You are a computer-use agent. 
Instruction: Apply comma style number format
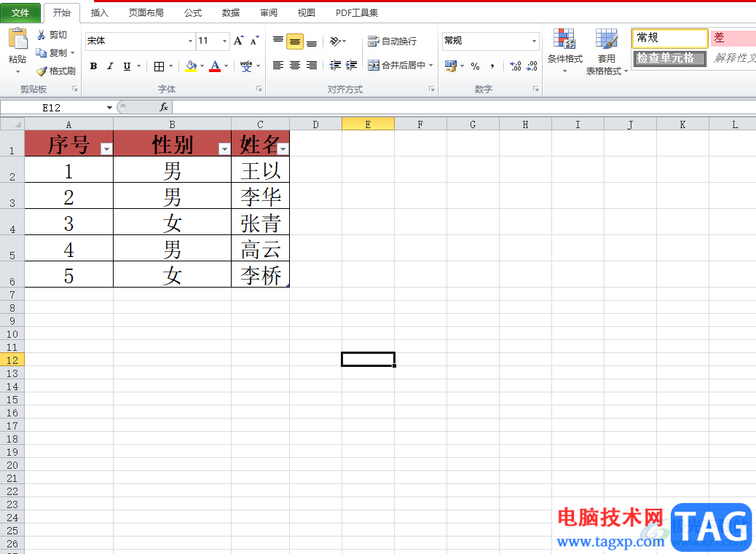pos(492,66)
